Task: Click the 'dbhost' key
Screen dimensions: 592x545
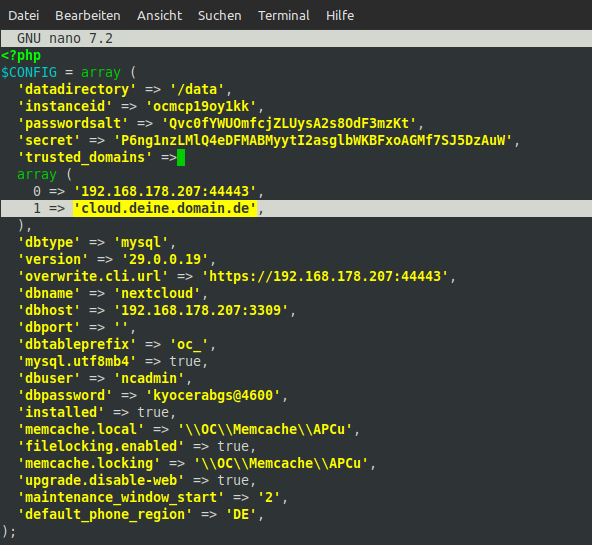Action: 49,310
